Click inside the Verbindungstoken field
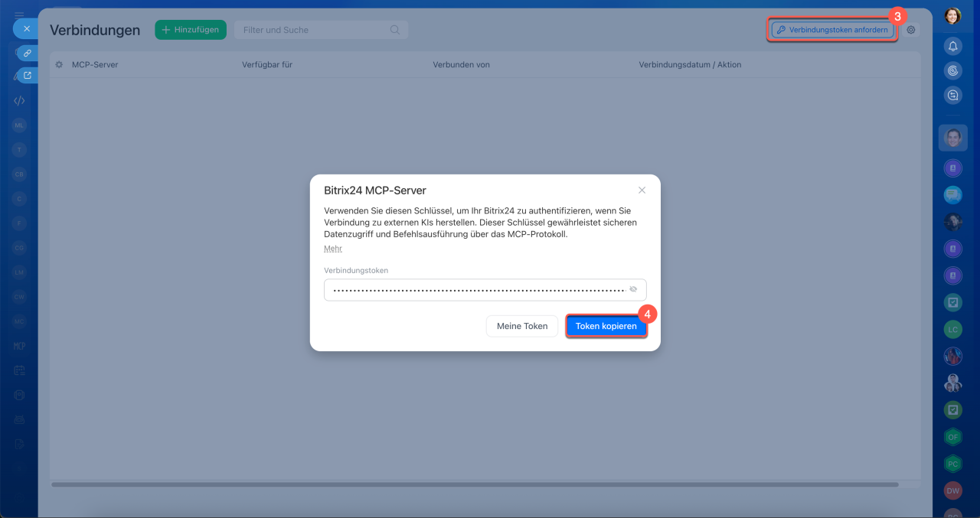Image resolution: width=980 pixels, height=518 pixels. click(485, 289)
